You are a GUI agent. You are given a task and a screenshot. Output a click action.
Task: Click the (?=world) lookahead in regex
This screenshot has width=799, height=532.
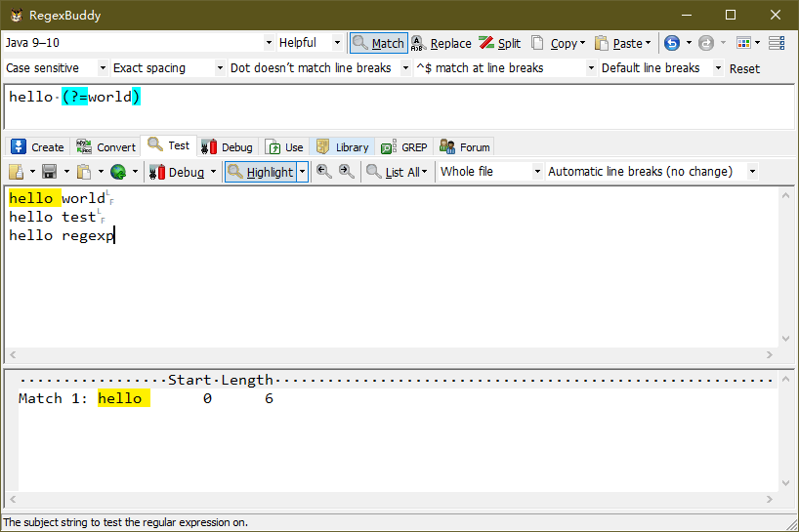[101, 97]
